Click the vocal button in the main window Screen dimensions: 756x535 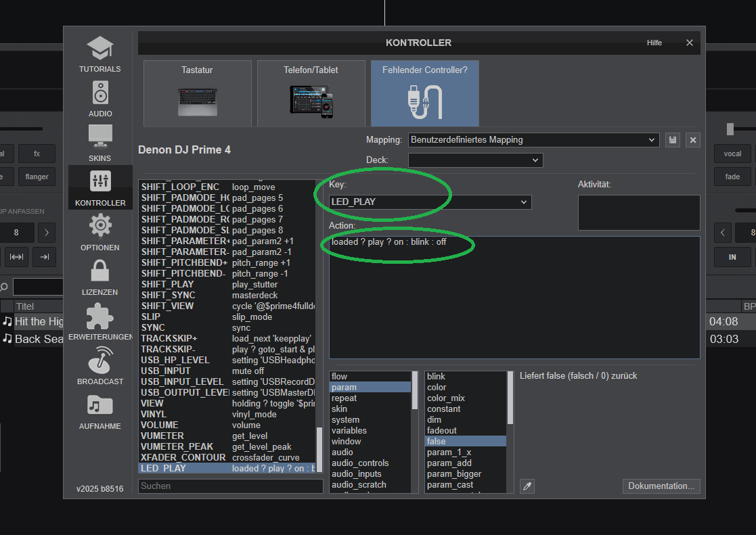tap(732, 154)
